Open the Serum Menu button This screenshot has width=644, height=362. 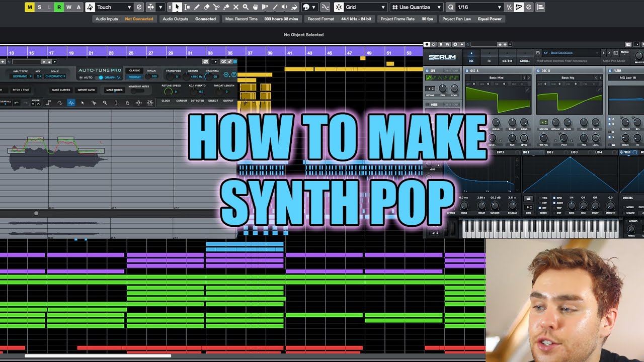pos(625,53)
